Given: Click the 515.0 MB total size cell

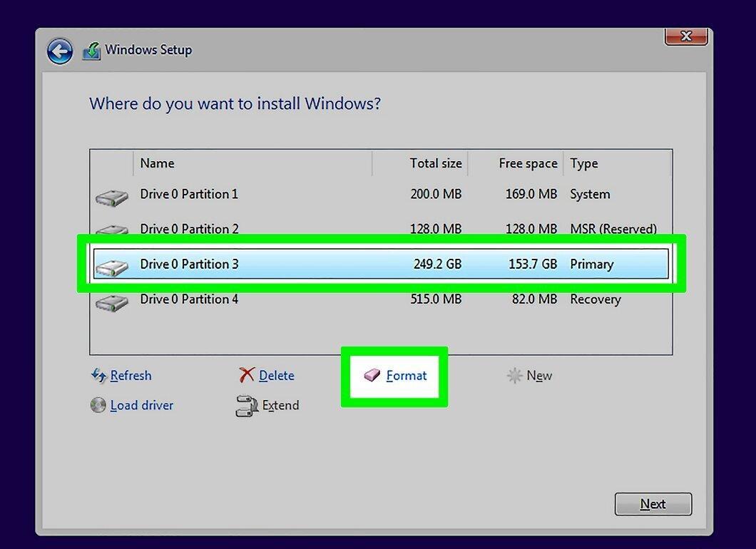Looking at the screenshot, I should [436, 299].
